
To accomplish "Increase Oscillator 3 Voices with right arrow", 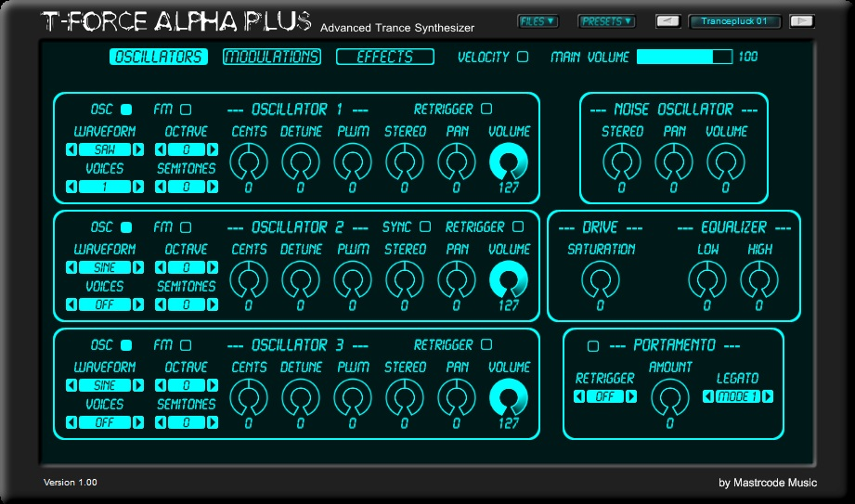I will click(x=138, y=422).
